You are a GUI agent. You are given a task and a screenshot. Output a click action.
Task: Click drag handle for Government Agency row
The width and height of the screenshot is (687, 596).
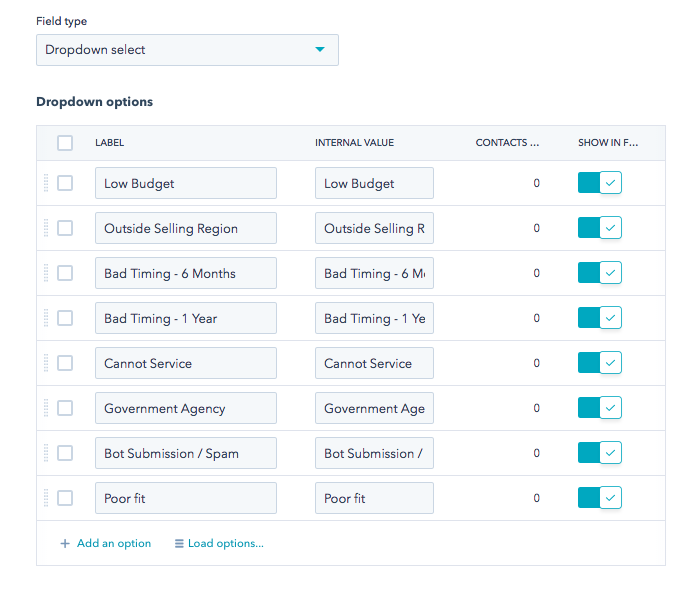(45, 408)
